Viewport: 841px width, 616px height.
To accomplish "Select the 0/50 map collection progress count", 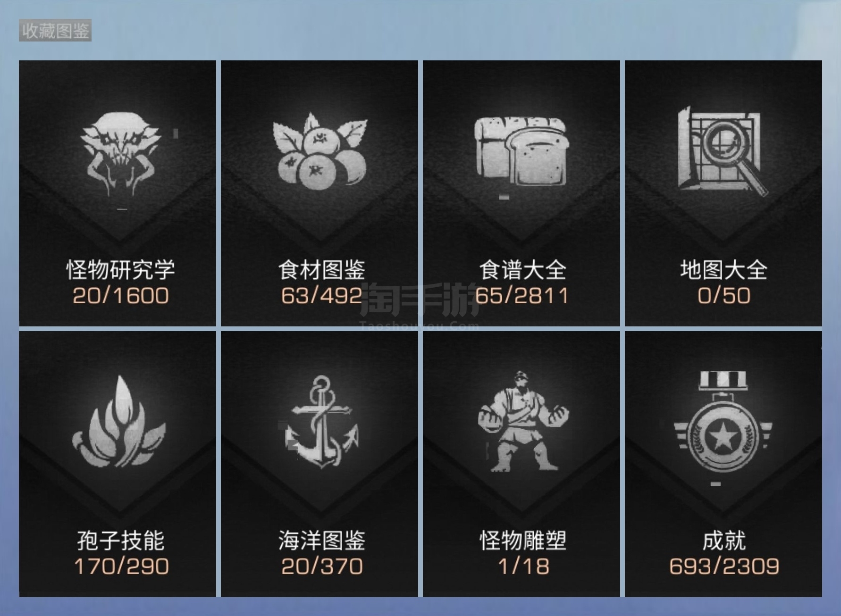I will point(724,295).
